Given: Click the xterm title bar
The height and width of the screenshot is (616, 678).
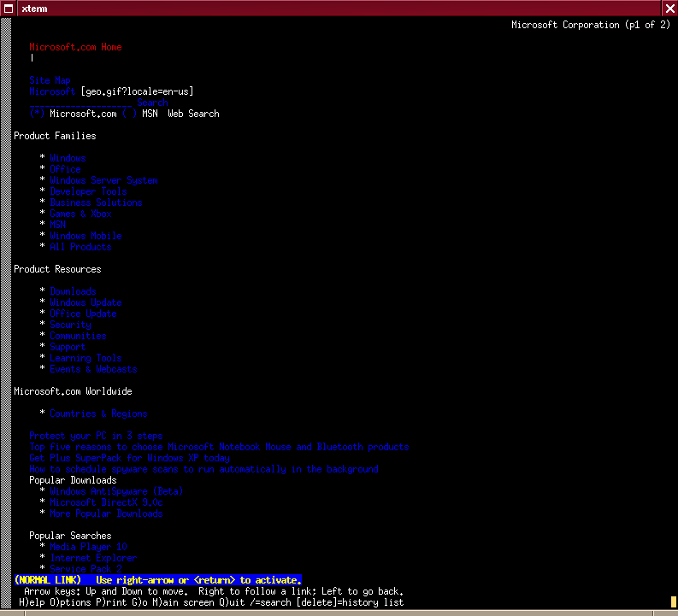Looking at the screenshot, I should pos(342,8).
